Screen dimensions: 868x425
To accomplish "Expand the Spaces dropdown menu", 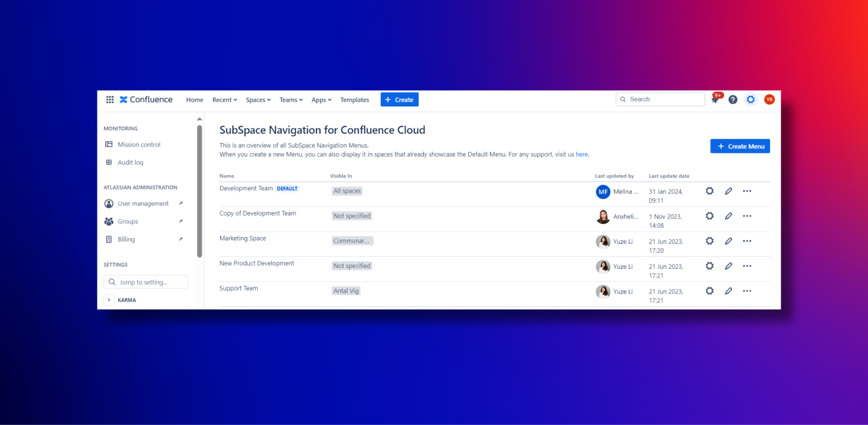I will [258, 100].
